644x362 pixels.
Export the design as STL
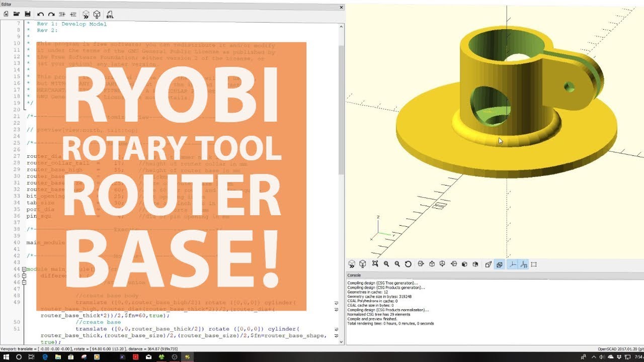pos(110,14)
